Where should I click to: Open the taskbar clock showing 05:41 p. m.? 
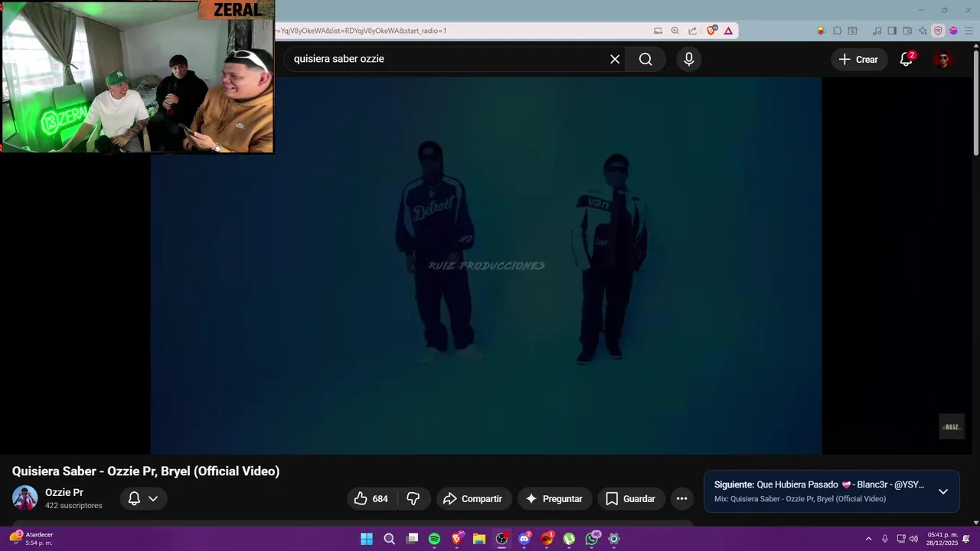[x=942, y=539]
